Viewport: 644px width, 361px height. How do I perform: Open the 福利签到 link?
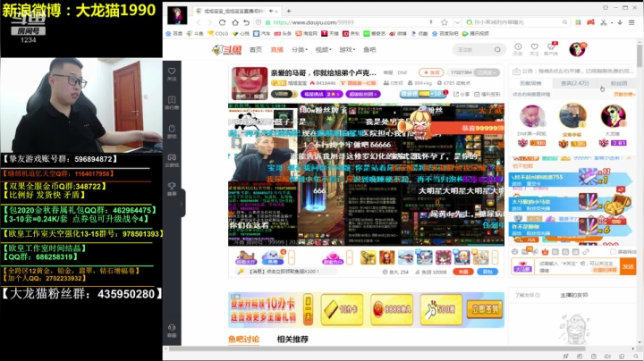pos(488,94)
